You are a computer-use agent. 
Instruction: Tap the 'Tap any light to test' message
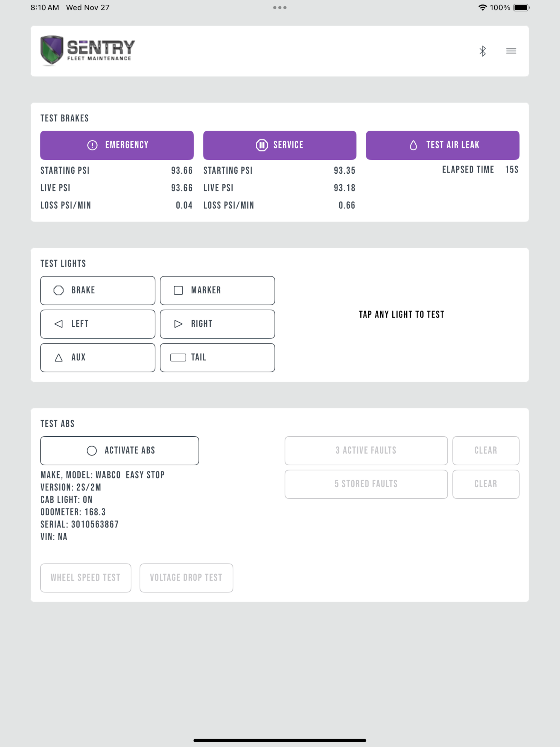402,314
